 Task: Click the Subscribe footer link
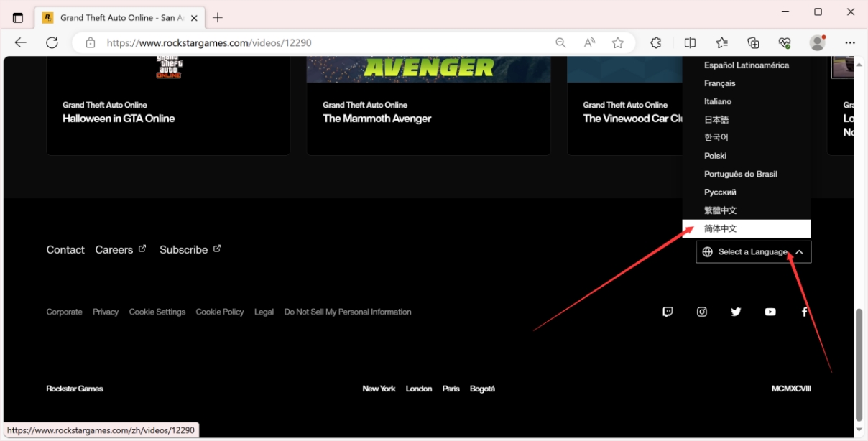pyautogui.click(x=184, y=250)
